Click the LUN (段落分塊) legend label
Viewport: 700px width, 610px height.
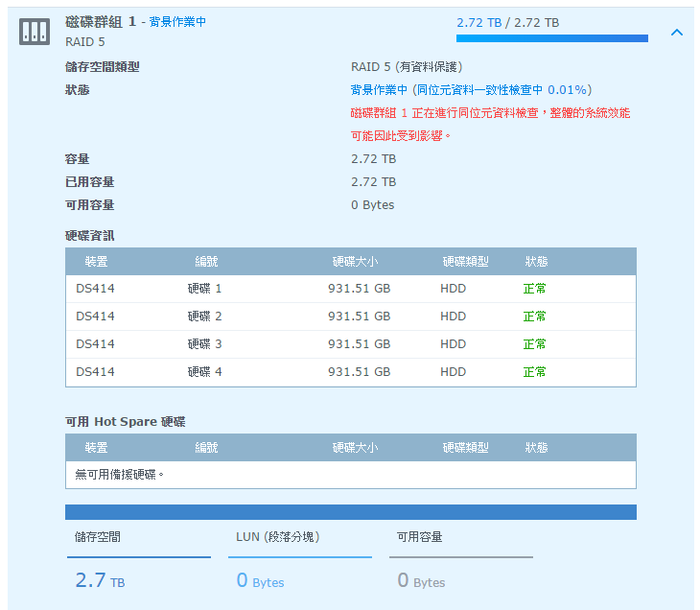click(278, 537)
